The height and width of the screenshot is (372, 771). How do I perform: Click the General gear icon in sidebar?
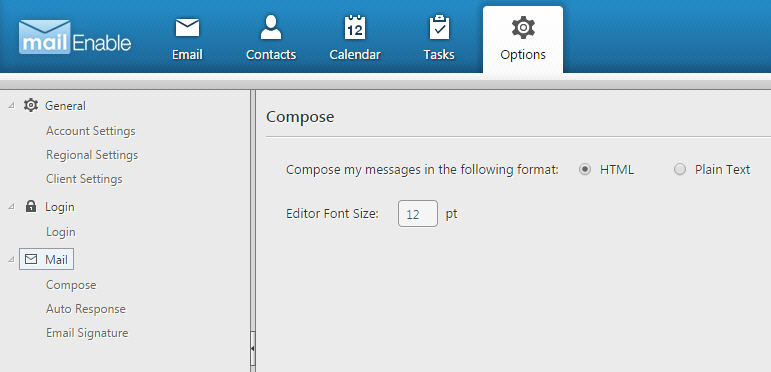(31, 105)
